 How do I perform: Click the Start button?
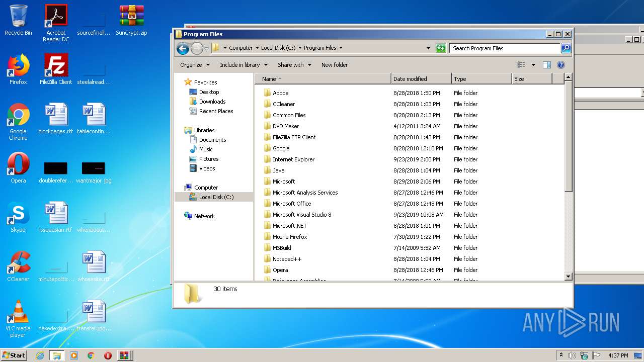pos(14,355)
